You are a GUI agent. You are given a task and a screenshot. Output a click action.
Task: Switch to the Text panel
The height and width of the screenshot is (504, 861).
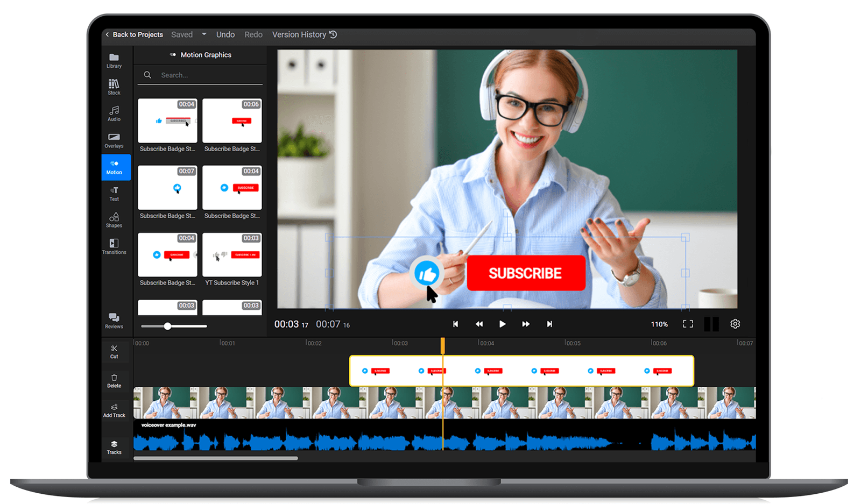(x=114, y=194)
